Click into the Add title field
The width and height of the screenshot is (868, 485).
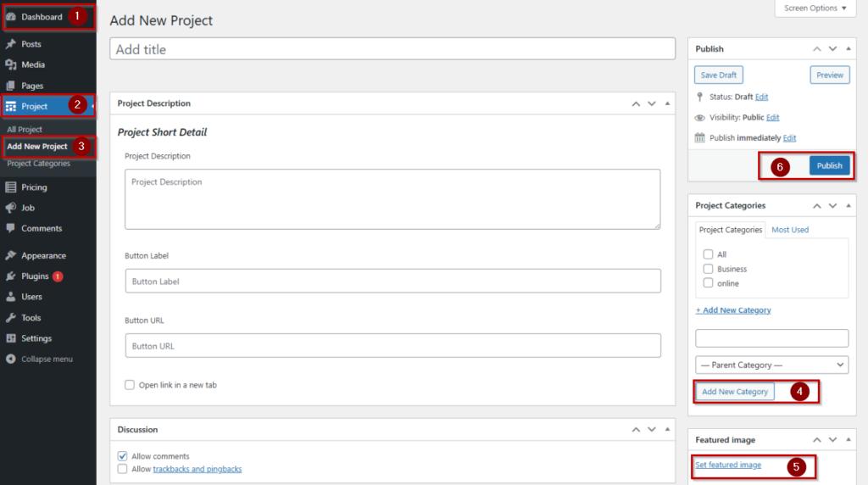click(x=392, y=49)
